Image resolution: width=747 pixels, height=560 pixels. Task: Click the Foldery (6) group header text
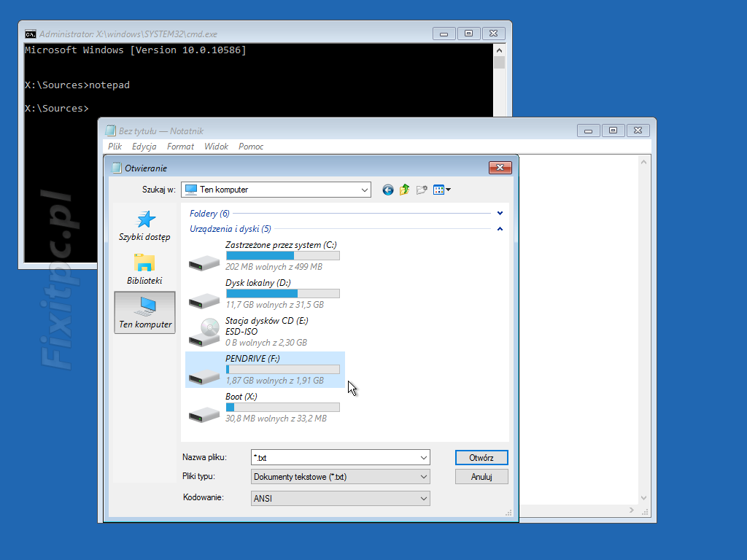point(209,214)
